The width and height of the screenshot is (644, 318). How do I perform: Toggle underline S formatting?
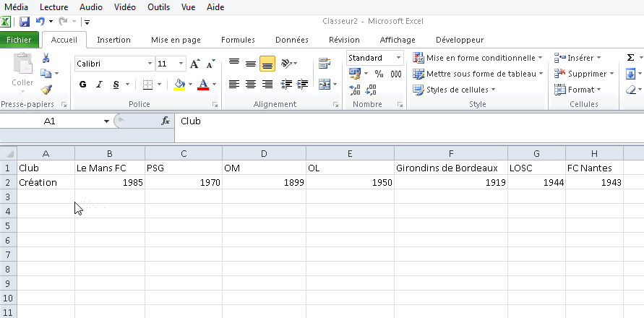pos(116,85)
